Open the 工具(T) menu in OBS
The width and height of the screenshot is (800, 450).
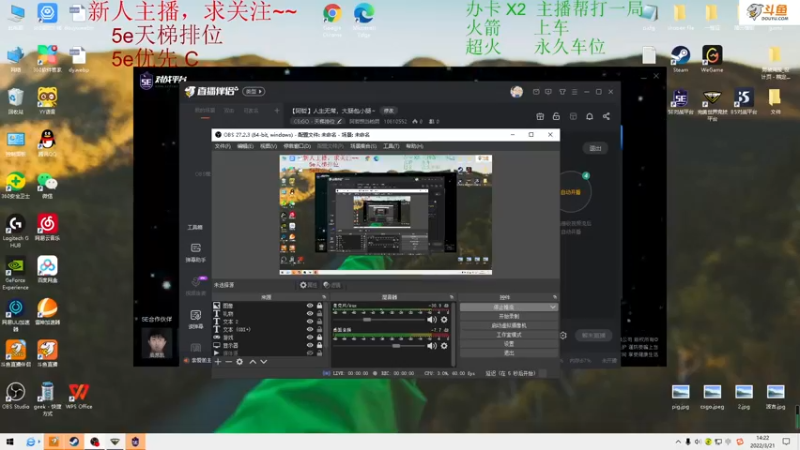(391, 146)
